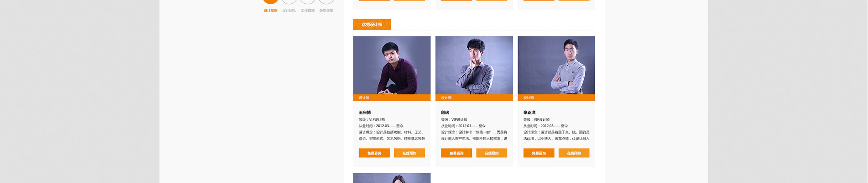Click 在线预约 under 殷瑞

click(492, 153)
